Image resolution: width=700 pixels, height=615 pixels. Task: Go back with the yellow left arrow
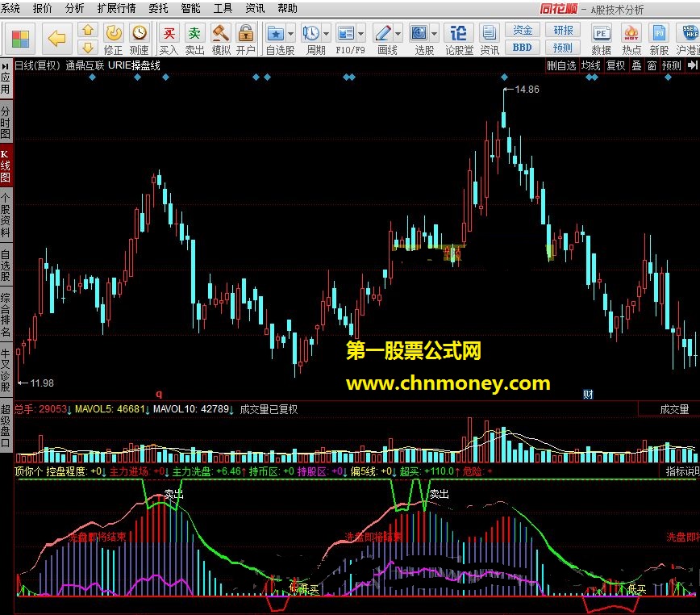[x=56, y=39]
